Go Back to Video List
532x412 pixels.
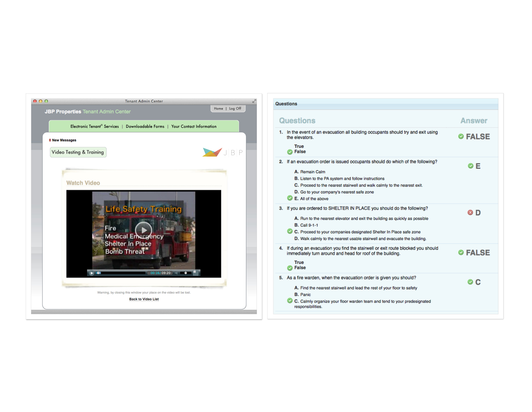[x=144, y=299]
